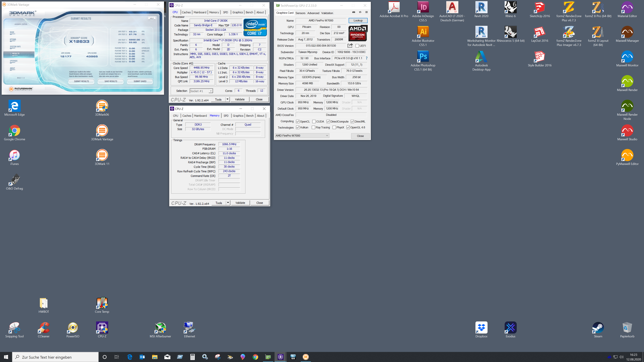Click Validate in the upper CPU-Z window

pyautogui.click(x=240, y=99)
